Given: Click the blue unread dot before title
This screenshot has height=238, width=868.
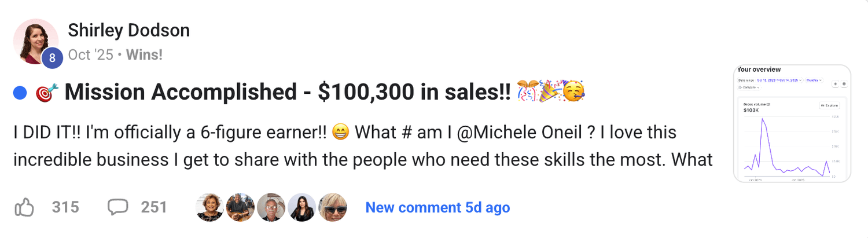Looking at the screenshot, I should 20,93.
